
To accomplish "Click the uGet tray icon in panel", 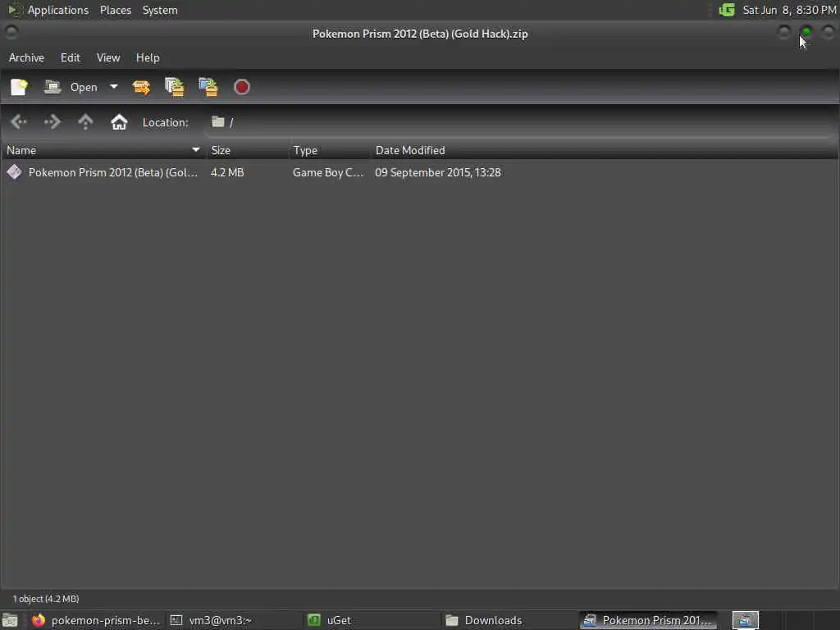I will click(727, 10).
